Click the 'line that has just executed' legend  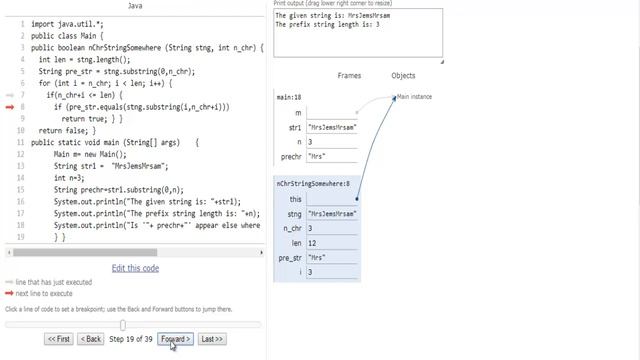(53, 282)
